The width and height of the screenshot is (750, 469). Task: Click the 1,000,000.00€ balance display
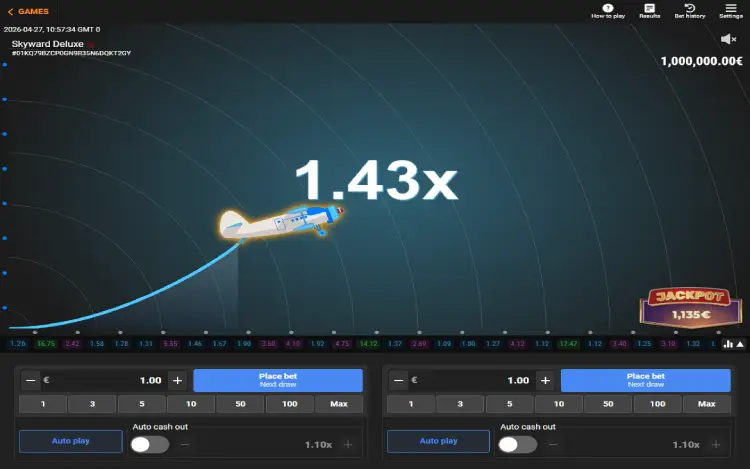click(701, 61)
